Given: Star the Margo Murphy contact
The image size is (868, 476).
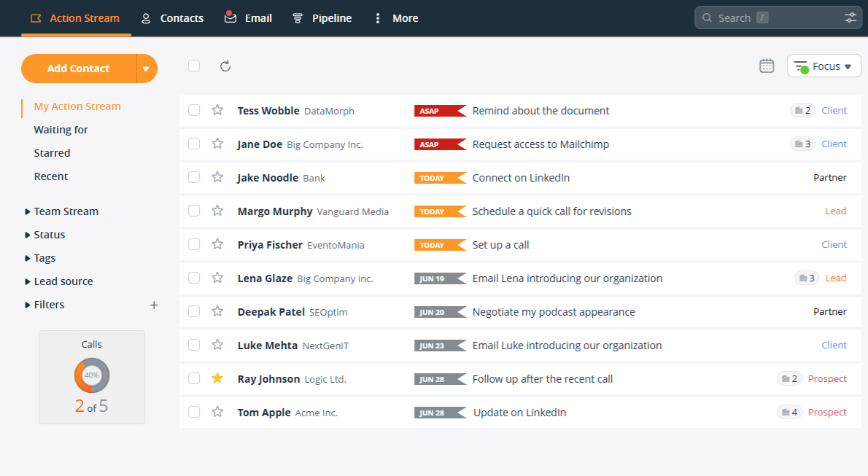Looking at the screenshot, I should tap(217, 211).
